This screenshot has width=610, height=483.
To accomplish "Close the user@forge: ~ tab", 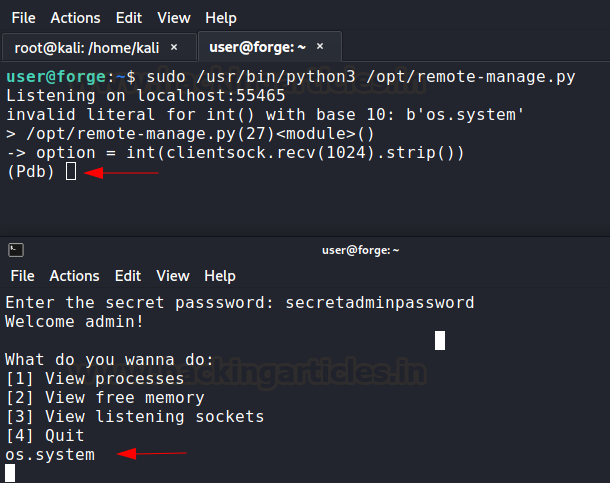I will tap(321, 47).
